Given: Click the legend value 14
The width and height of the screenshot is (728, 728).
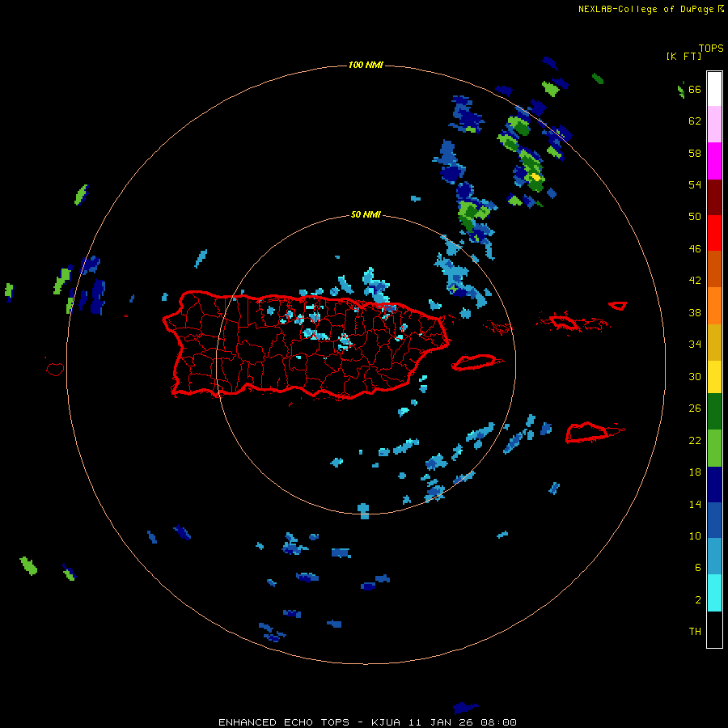Looking at the screenshot, I should pos(695,504).
